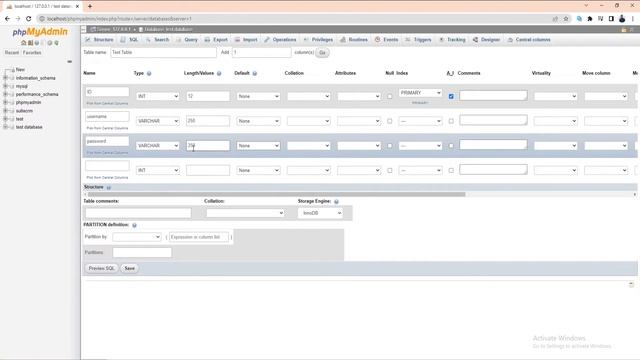Switch to the Export tab
Viewport: 640px width, 360px height.
click(x=216, y=40)
